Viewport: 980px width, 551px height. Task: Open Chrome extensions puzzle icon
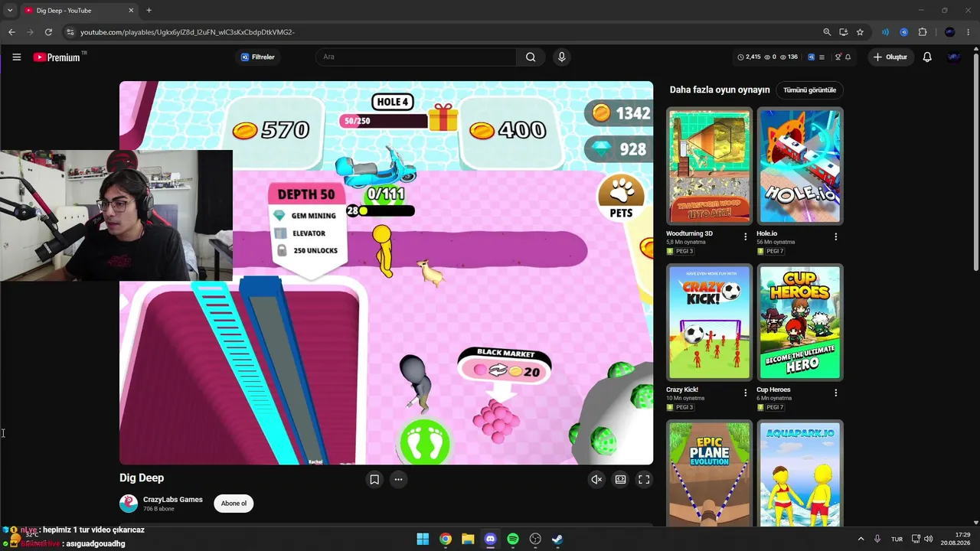point(923,32)
